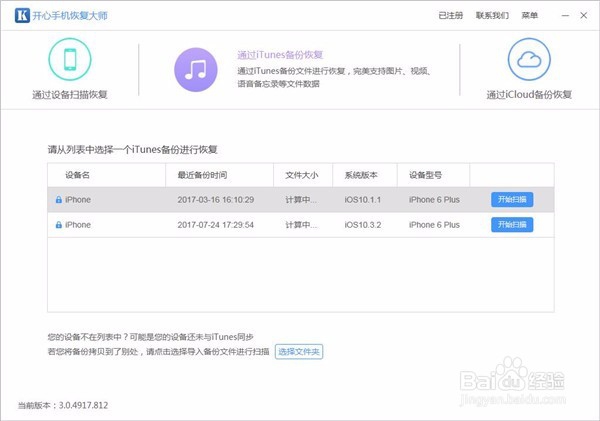
Task: Start scan for iOS10.3.2 backup
Action: 512,225
